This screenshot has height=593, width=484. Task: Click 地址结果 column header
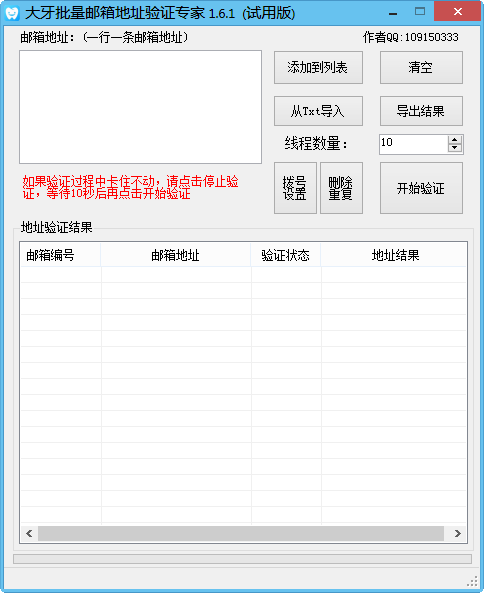point(394,255)
